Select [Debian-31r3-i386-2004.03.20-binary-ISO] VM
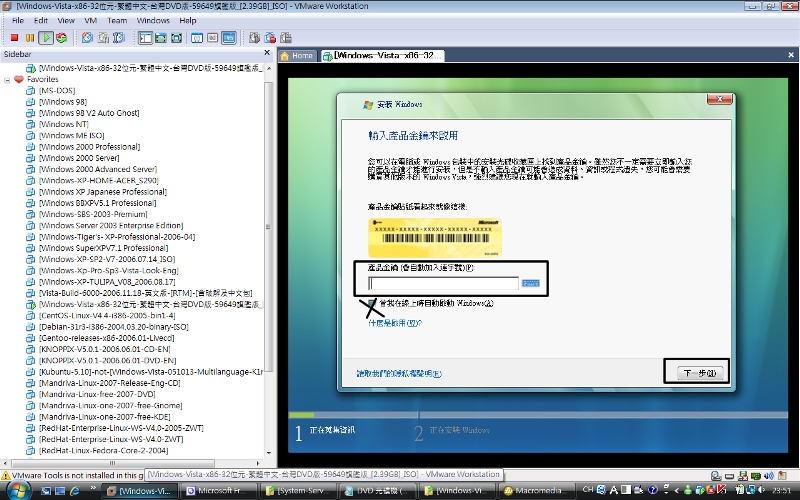The height and width of the screenshot is (500, 800). 114,327
